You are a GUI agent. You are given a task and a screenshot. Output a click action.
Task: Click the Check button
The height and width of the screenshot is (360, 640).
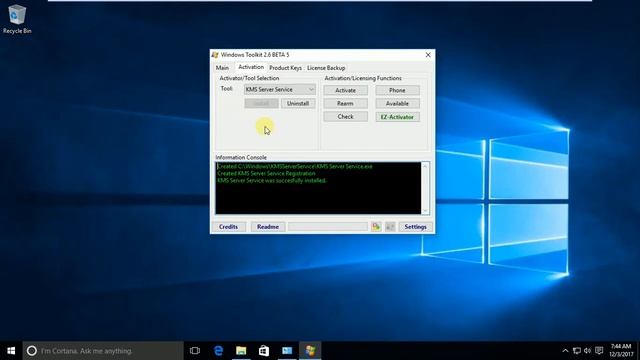click(345, 117)
